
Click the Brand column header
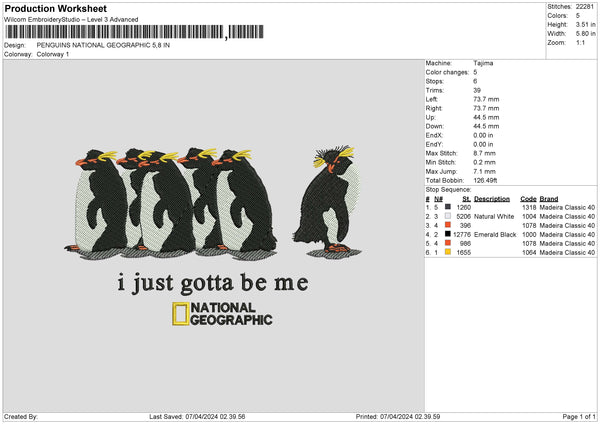[549, 198]
